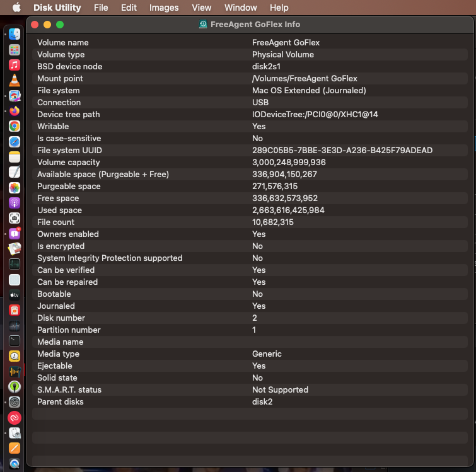
Task: Click the Partition number row label
Action: (x=69, y=330)
